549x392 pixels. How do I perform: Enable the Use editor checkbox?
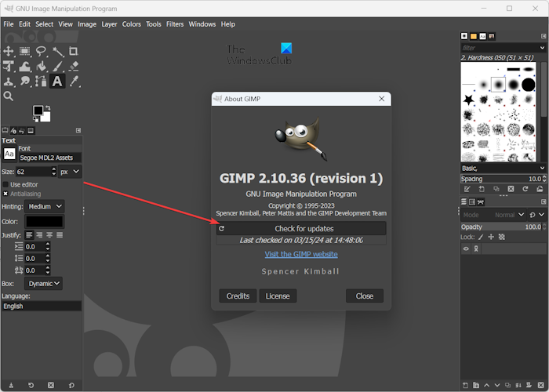click(x=5, y=184)
